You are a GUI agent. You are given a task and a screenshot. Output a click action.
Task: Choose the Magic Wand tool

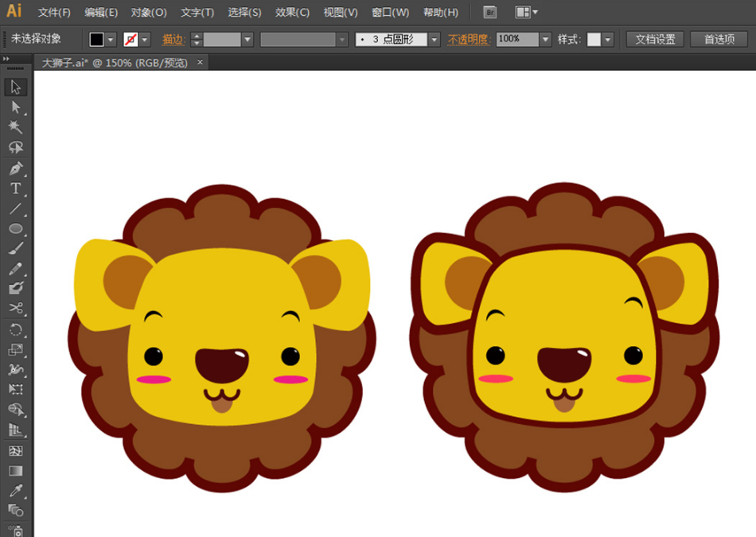(15, 127)
